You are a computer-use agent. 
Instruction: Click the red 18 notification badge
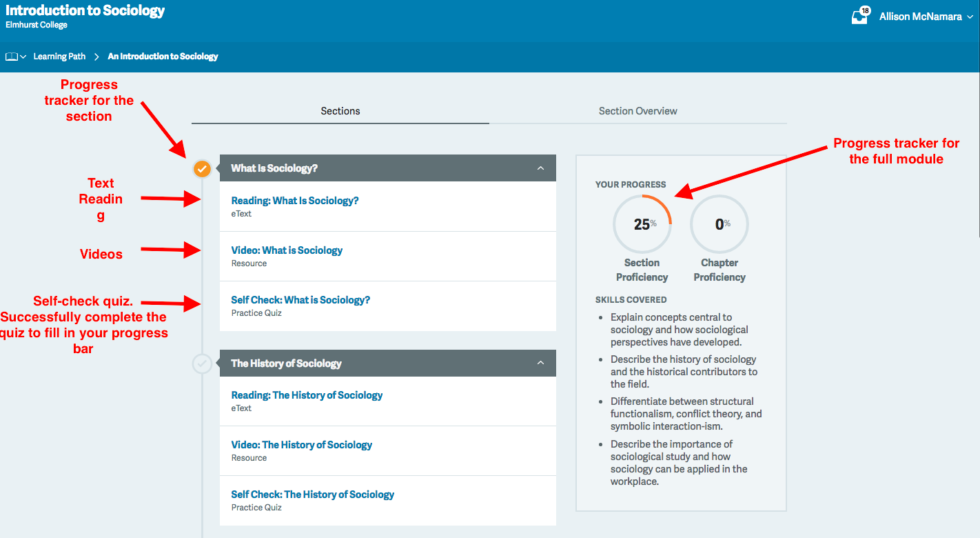865,10
